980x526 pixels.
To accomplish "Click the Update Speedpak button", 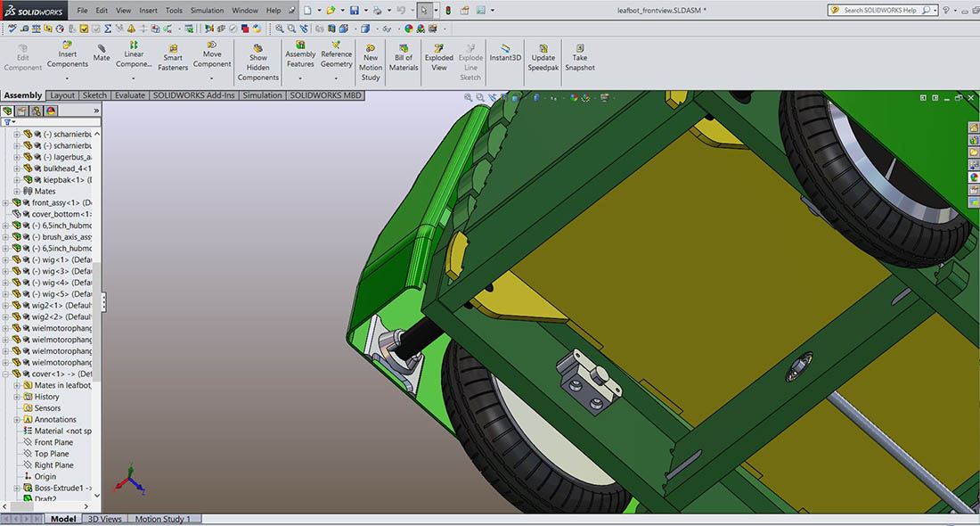I will (543, 58).
